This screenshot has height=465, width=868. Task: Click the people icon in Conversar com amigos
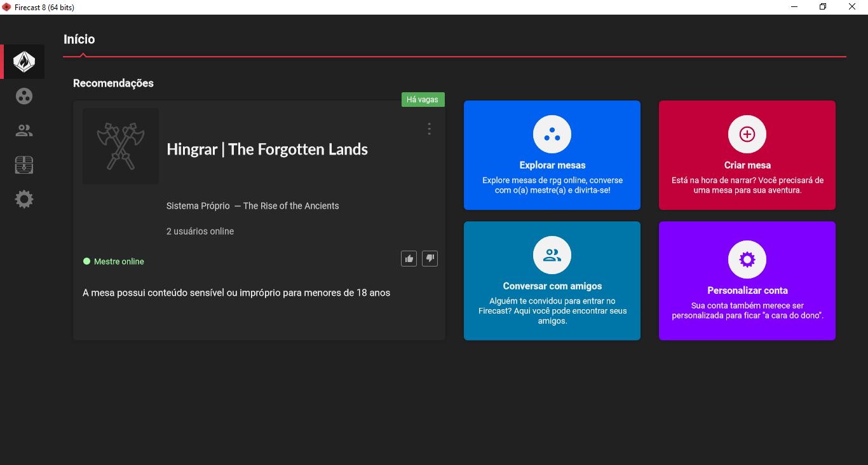pyautogui.click(x=552, y=255)
